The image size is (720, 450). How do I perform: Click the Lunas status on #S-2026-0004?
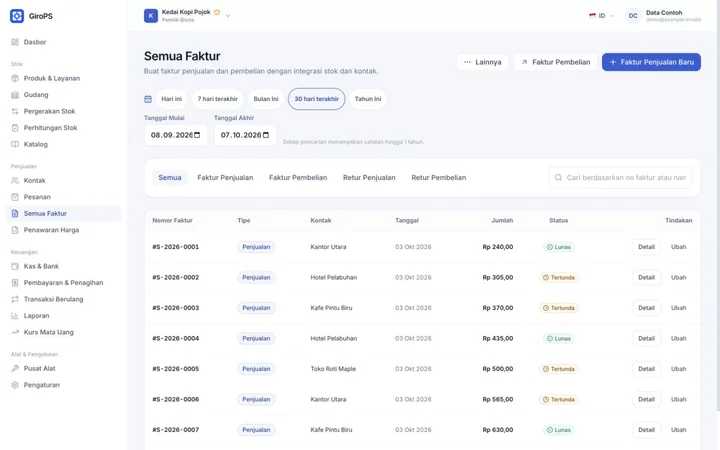tap(558, 339)
